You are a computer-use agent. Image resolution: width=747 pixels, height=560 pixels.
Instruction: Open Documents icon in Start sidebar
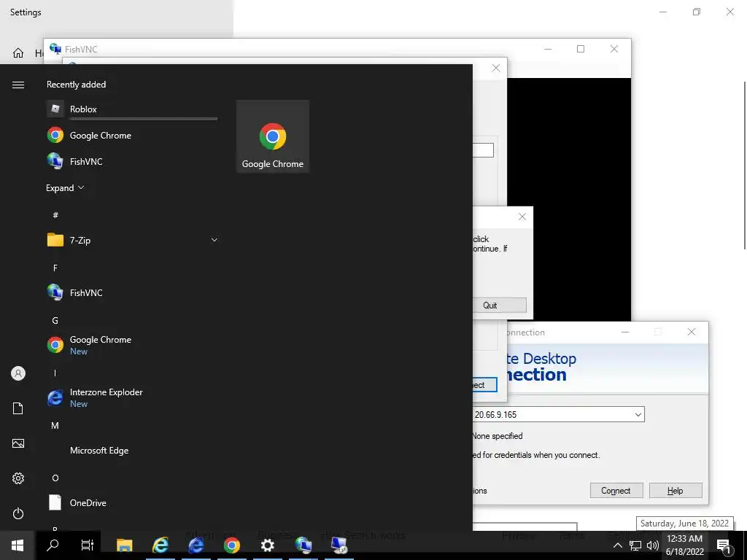tap(18, 408)
